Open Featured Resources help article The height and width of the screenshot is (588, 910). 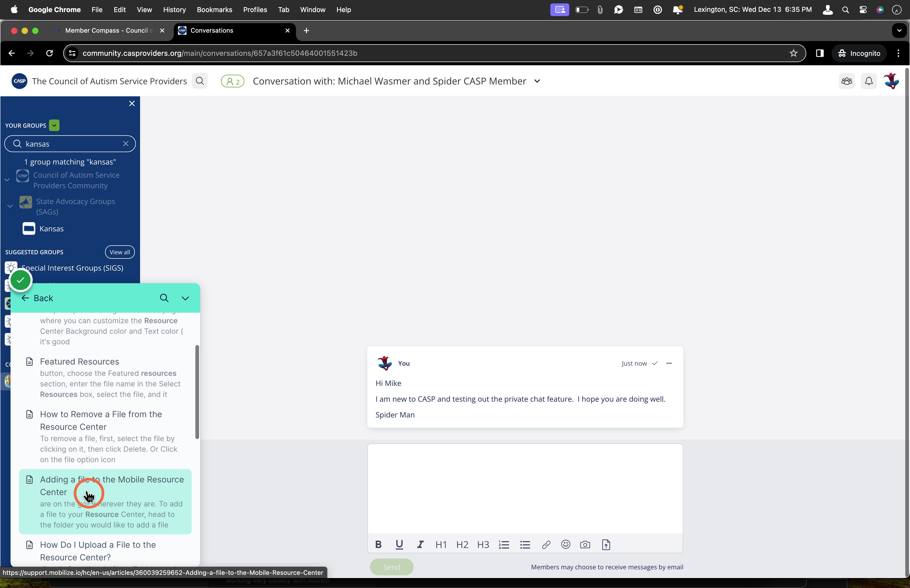point(105,377)
